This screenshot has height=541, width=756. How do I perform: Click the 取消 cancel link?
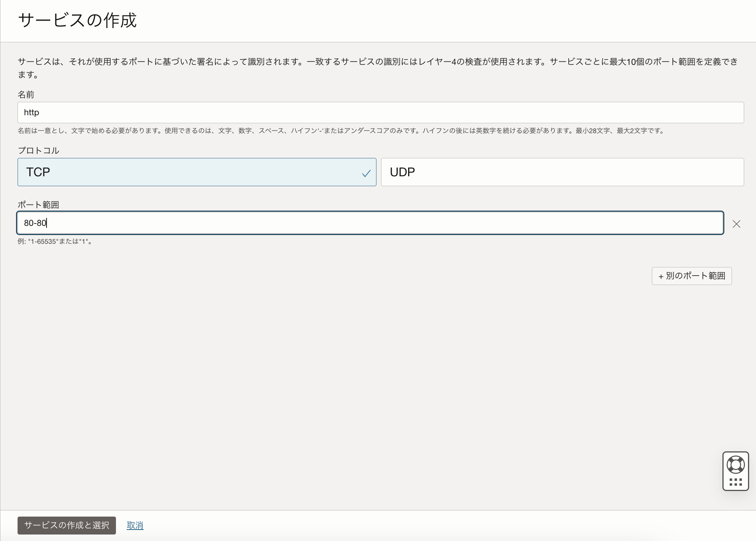point(135,525)
